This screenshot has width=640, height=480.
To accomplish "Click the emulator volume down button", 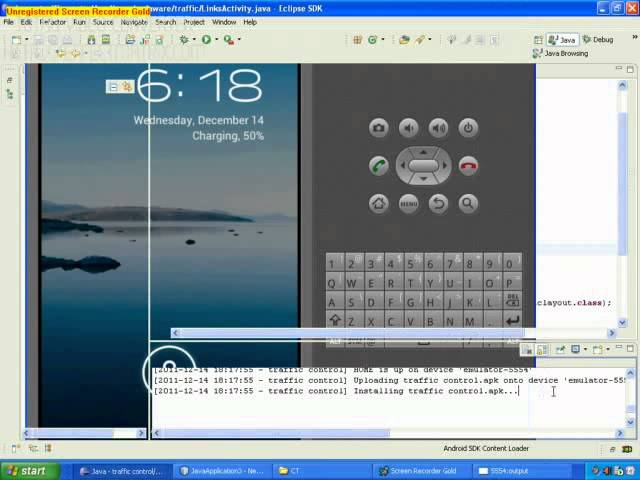I will pos(408,128).
